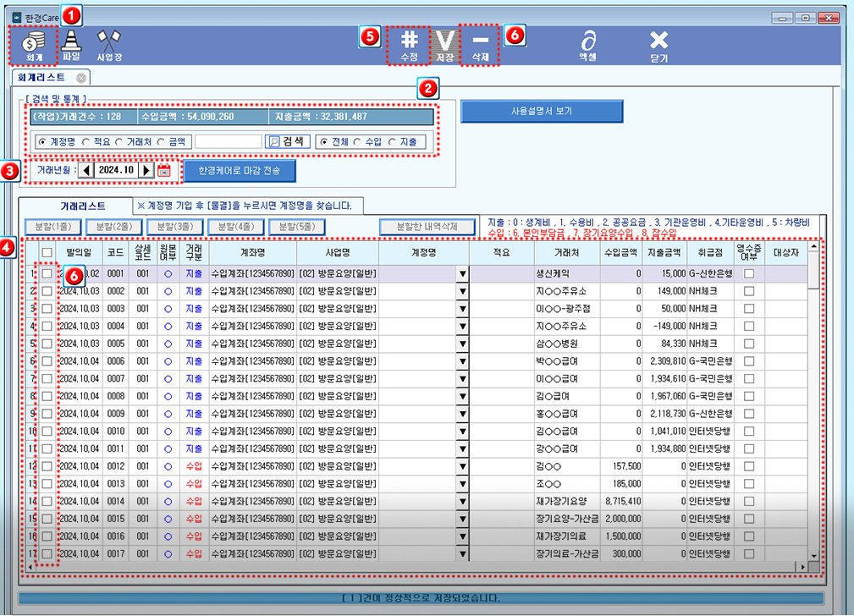Viewport: 854px width, 616px height.
Task: Open 계정명 dropdown for code 0017 row
Action: 462,554
